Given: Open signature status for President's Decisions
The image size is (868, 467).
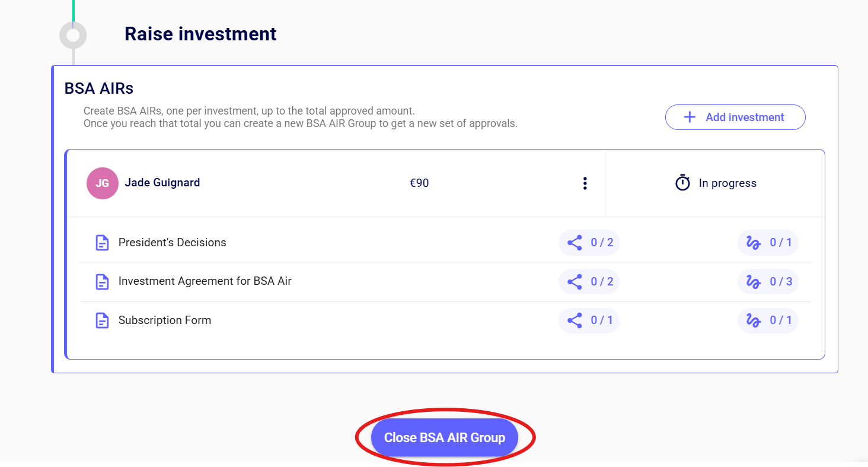Looking at the screenshot, I should click(x=768, y=243).
